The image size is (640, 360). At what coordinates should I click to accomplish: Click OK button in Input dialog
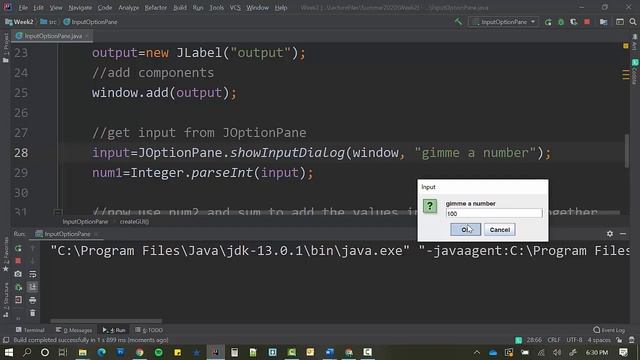pyautogui.click(x=465, y=229)
